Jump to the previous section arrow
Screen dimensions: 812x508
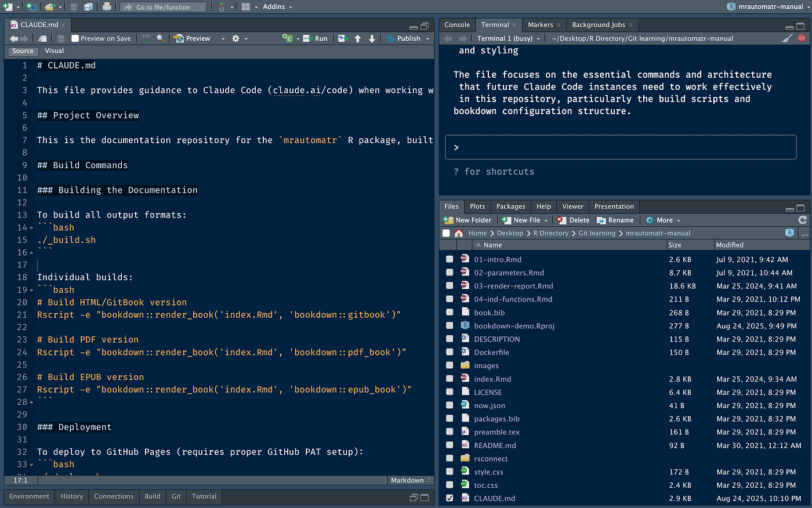click(x=358, y=38)
